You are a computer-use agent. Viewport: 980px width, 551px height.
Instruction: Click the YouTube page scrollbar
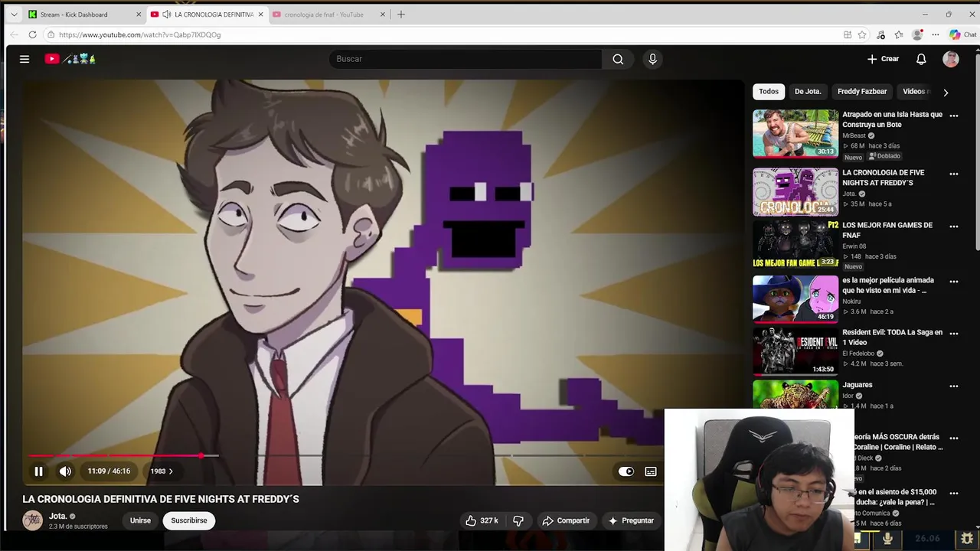point(977,153)
